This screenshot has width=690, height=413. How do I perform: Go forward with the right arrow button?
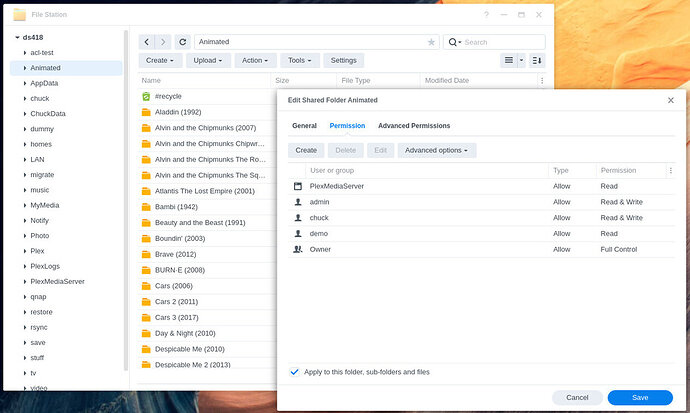coord(163,42)
